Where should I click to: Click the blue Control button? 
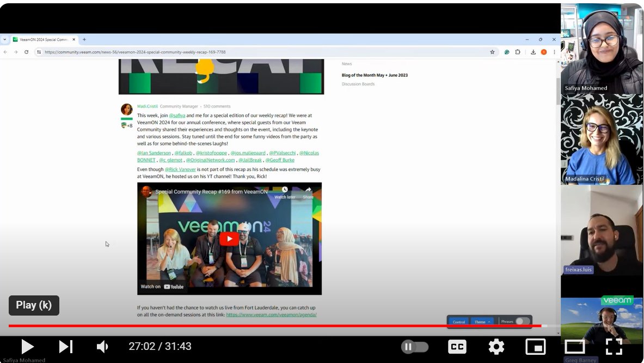point(459,322)
